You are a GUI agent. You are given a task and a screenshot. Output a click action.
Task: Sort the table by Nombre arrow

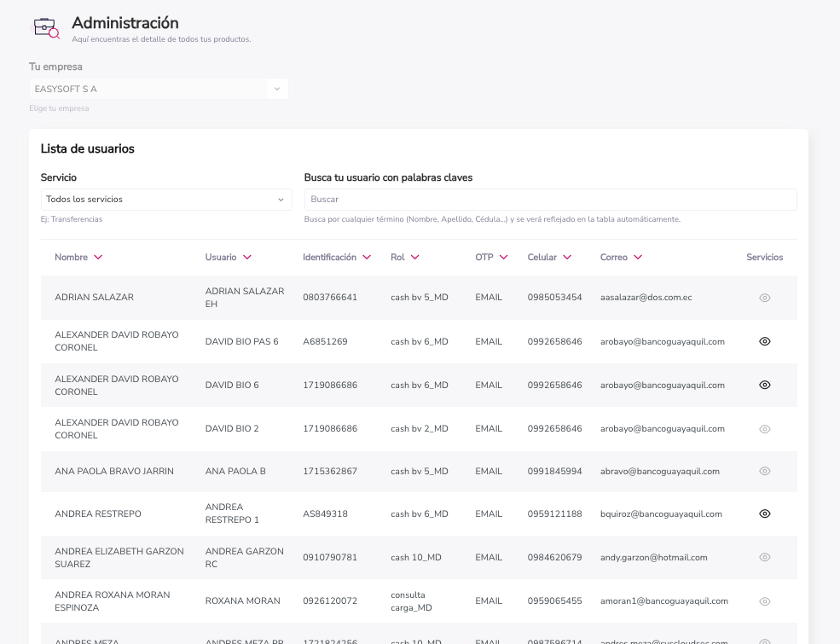(98, 258)
